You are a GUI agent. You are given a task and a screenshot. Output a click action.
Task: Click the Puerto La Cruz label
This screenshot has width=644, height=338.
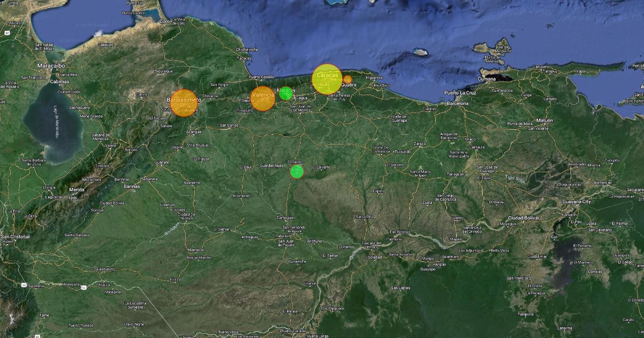460,92
